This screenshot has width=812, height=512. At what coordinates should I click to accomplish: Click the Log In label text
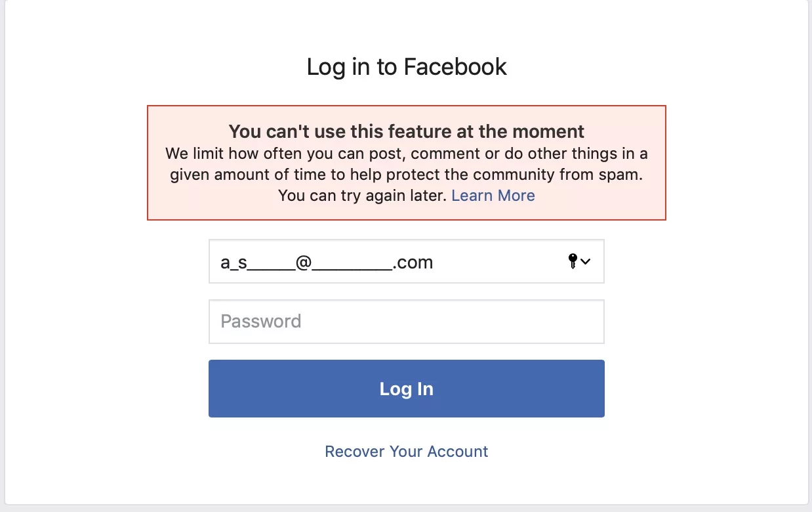(406, 388)
